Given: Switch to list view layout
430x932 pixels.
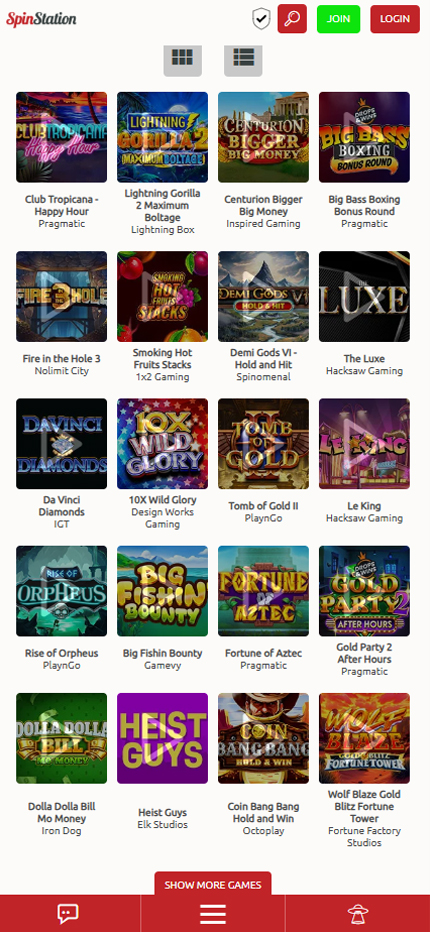Looking at the screenshot, I should tap(243, 58).
